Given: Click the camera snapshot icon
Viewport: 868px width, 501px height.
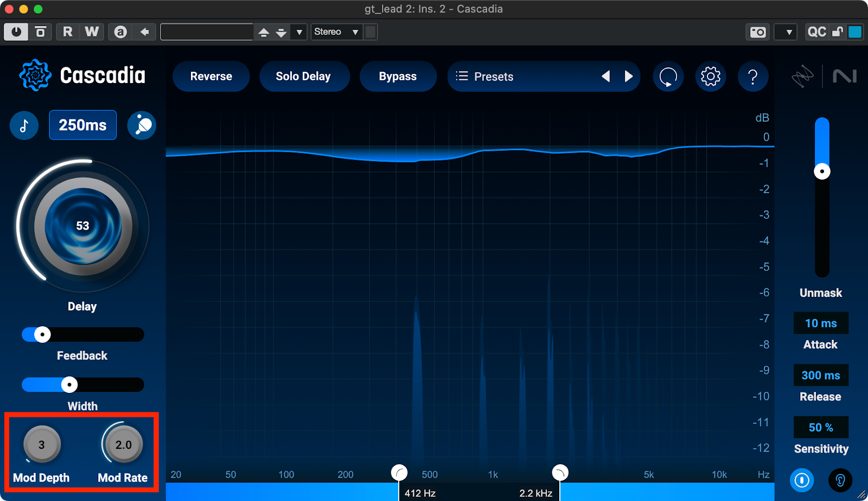Looking at the screenshot, I should click(758, 32).
